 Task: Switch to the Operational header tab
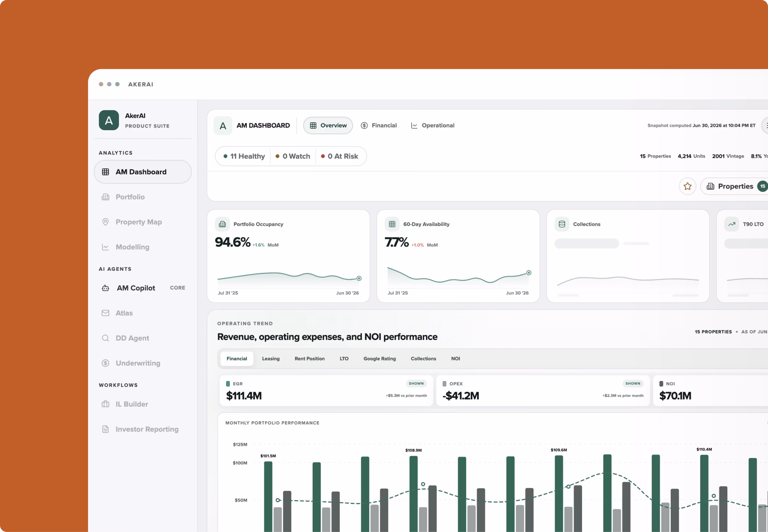(x=433, y=126)
